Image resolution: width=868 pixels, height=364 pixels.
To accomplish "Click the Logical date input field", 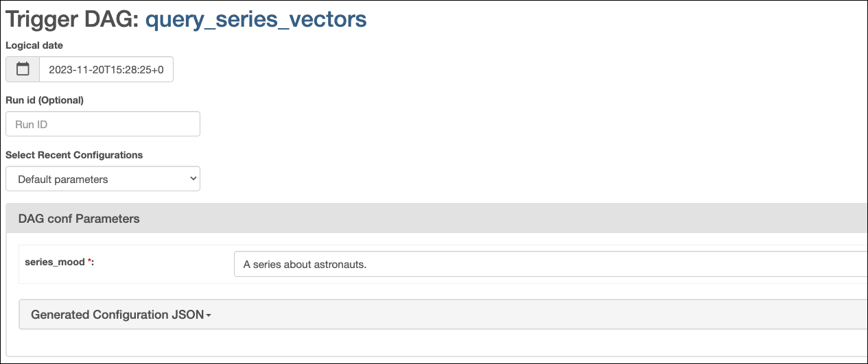I will [106, 69].
